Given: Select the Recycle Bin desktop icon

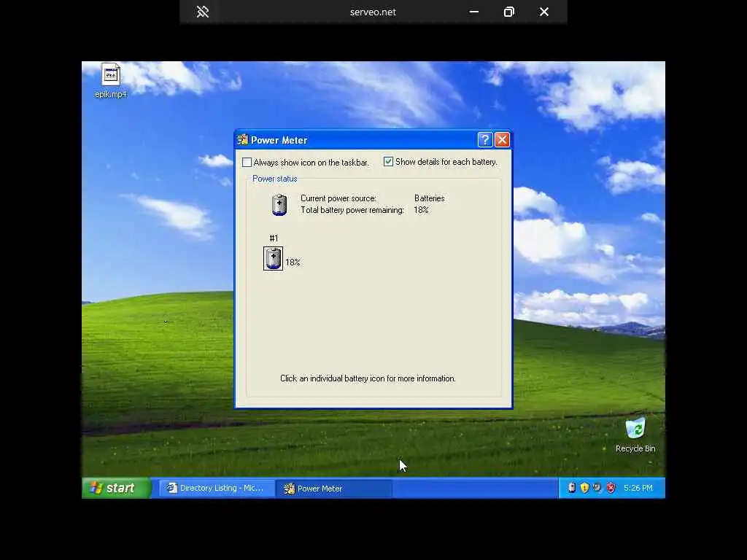Looking at the screenshot, I should pos(635,435).
